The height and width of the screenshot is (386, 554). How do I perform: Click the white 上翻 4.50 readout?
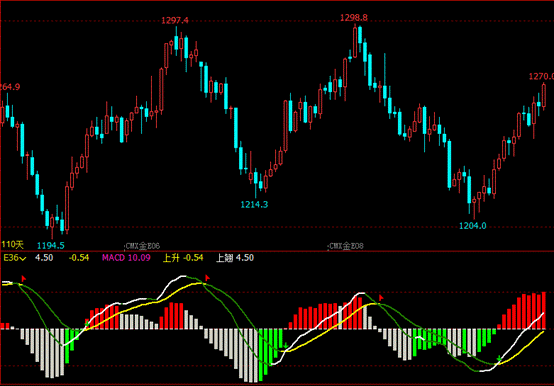point(235,258)
